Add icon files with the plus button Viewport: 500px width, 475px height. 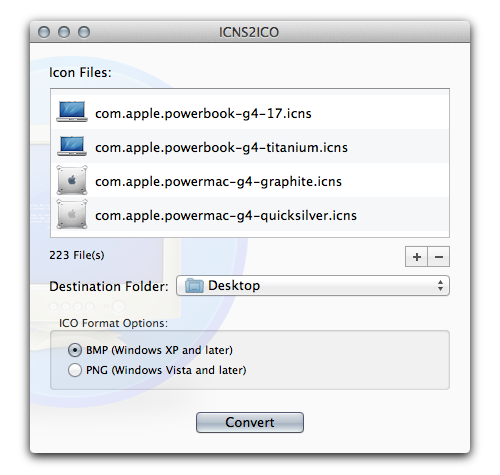[416, 257]
